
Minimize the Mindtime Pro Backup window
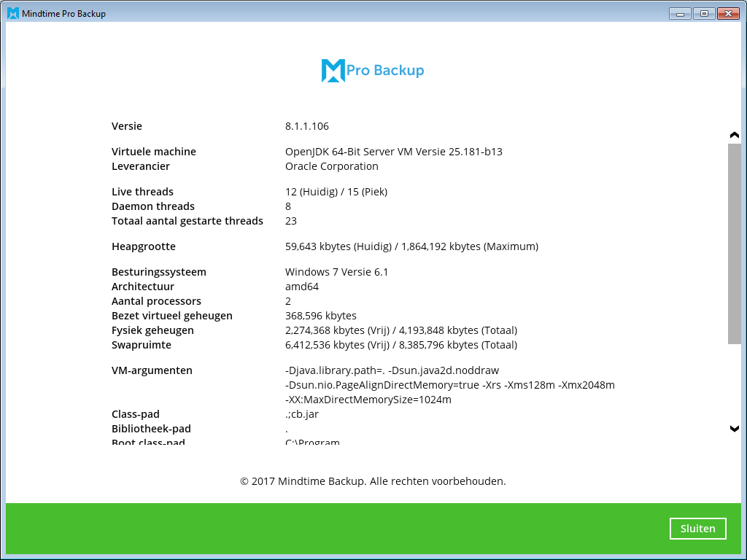[680, 14]
